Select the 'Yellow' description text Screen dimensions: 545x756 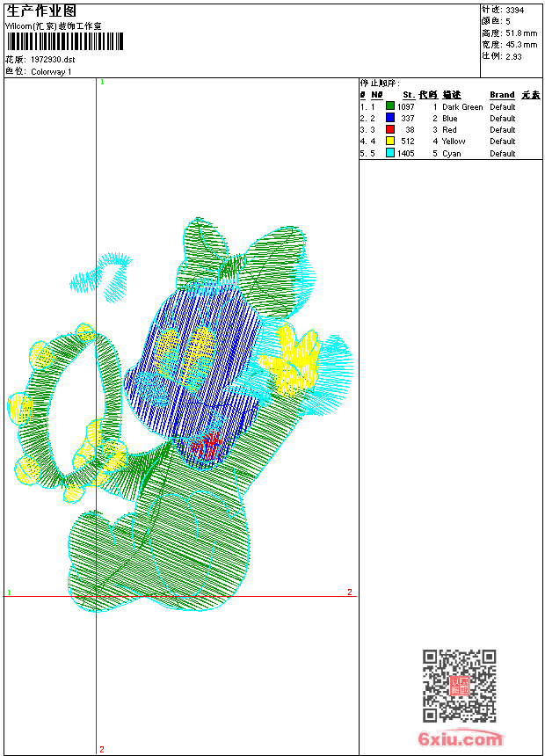(x=454, y=142)
